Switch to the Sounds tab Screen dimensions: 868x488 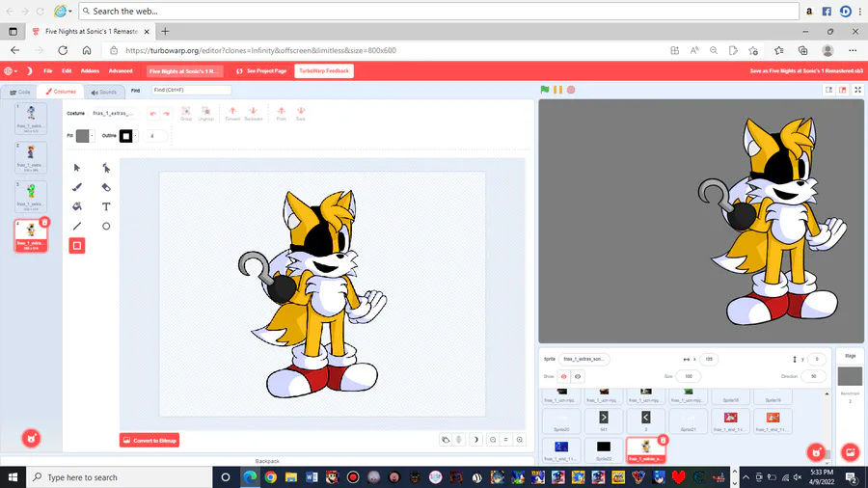(103, 92)
